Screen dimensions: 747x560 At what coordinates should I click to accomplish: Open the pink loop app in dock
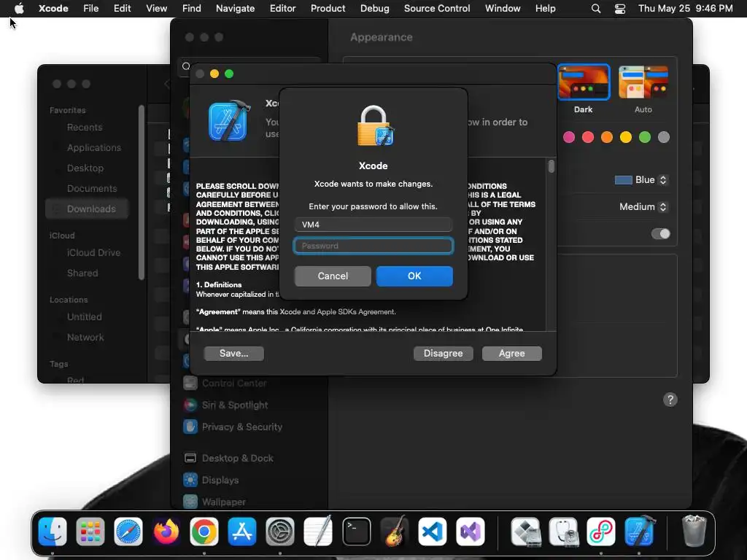point(601,532)
